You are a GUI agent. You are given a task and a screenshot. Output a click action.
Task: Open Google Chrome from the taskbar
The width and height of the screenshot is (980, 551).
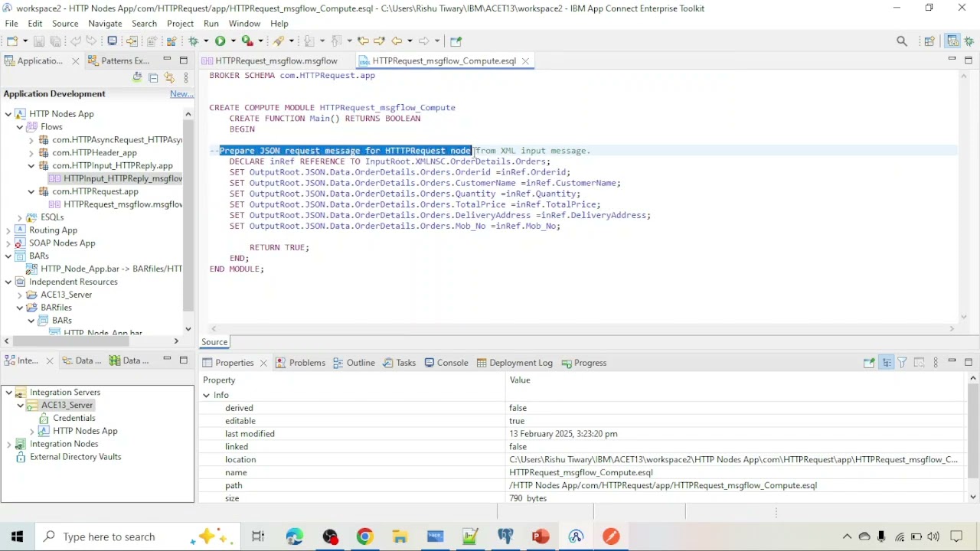[x=364, y=536]
